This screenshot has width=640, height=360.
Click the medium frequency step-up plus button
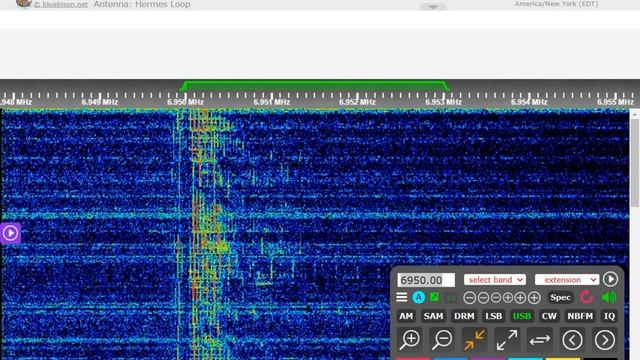[x=520, y=298]
